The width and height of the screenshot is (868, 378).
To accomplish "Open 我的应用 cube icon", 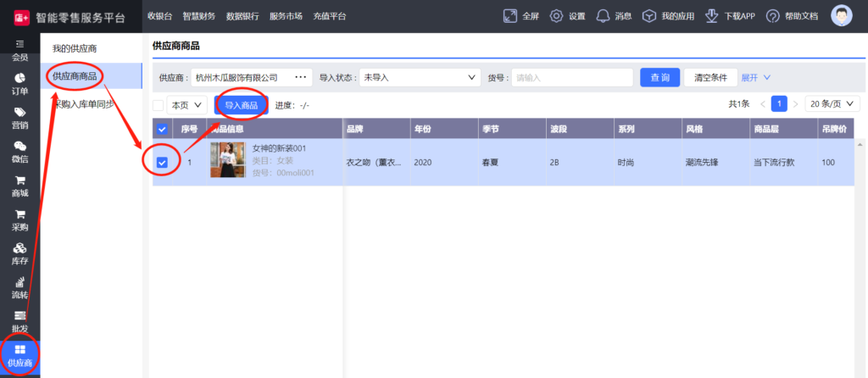I will click(x=648, y=16).
